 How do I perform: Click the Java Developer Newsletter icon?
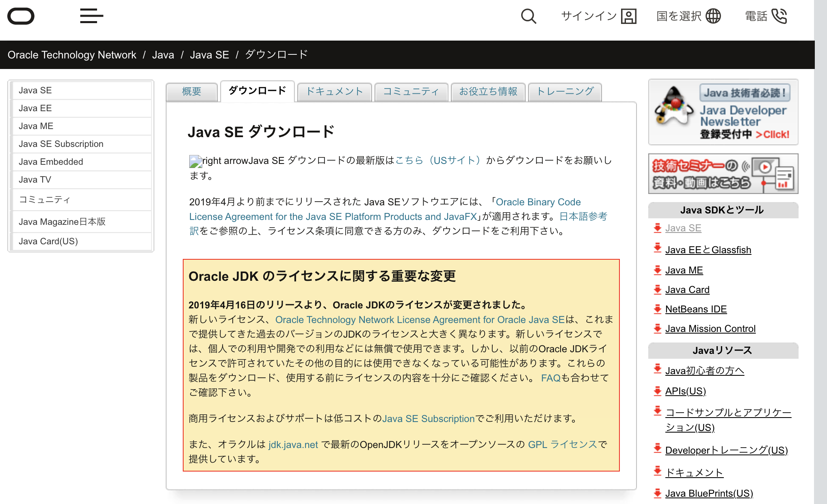click(x=673, y=112)
